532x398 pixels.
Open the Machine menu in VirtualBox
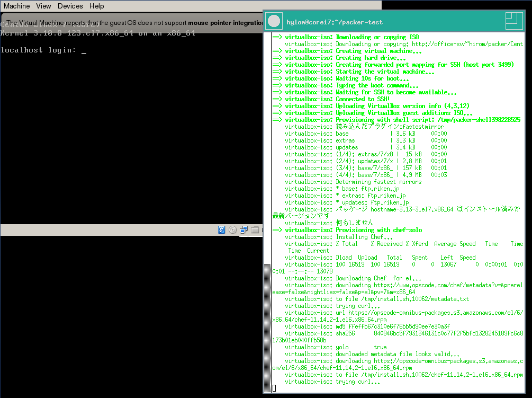coord(16,6)
